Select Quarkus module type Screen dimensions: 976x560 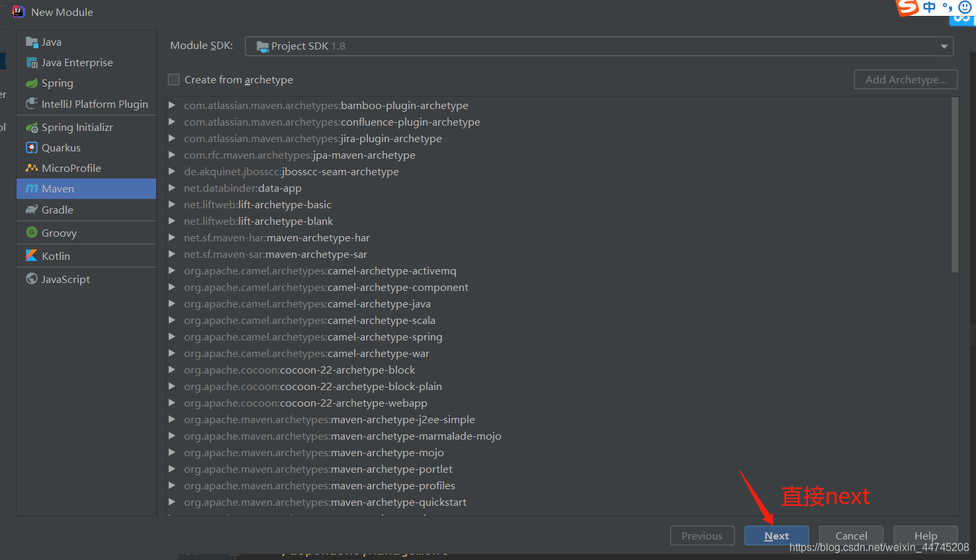87,147
